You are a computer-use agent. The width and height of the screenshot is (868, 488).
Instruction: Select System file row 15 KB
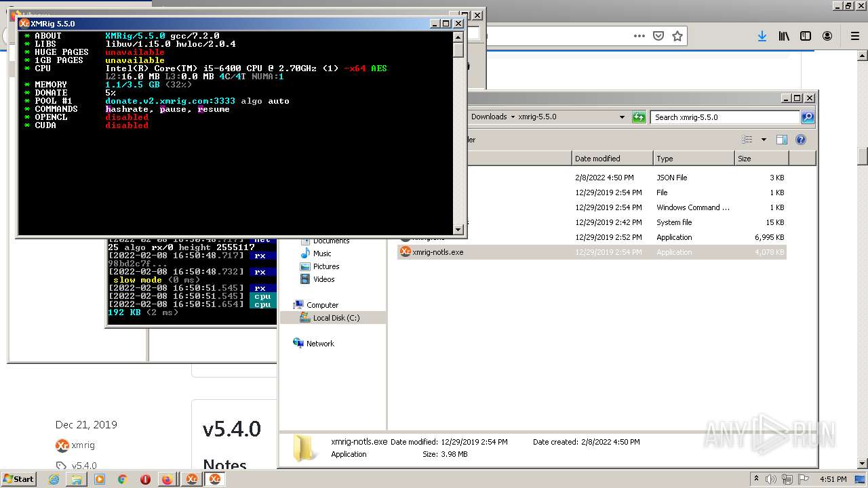coord(592,222)
